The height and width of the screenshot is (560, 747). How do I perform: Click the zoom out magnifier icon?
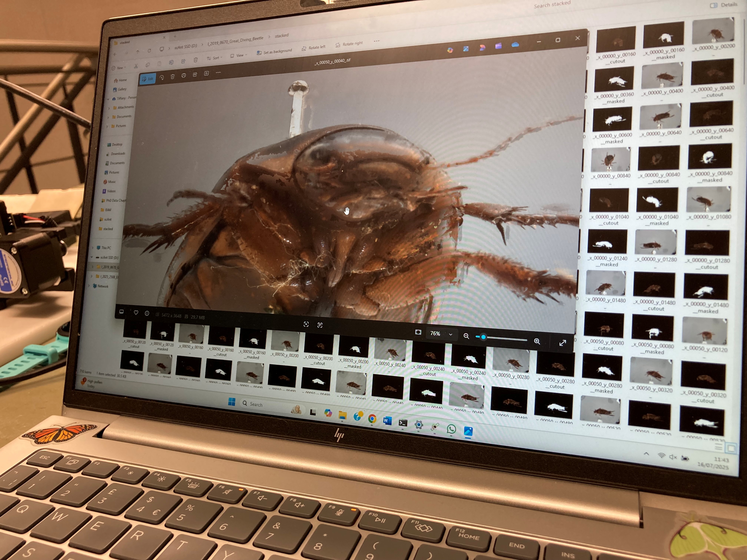(x=466, y=336)
